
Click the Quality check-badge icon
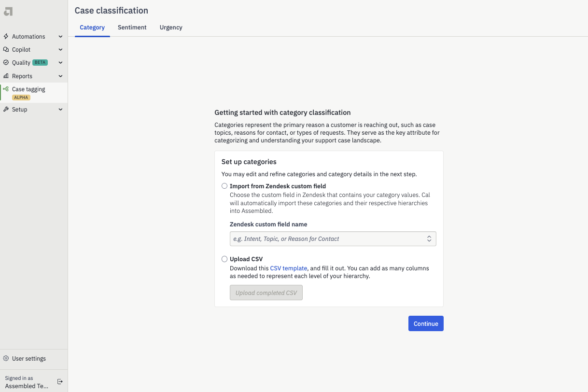6,63
